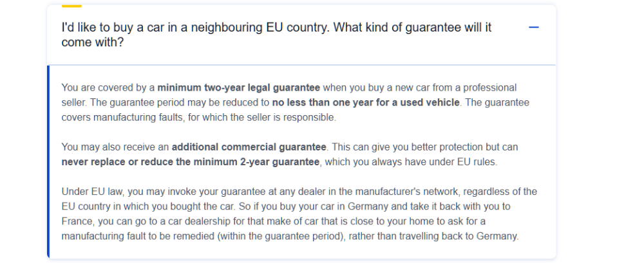Collapse the answer using the minus icon
The width and height of the screenshot is (644, 263).
(533, 28)
